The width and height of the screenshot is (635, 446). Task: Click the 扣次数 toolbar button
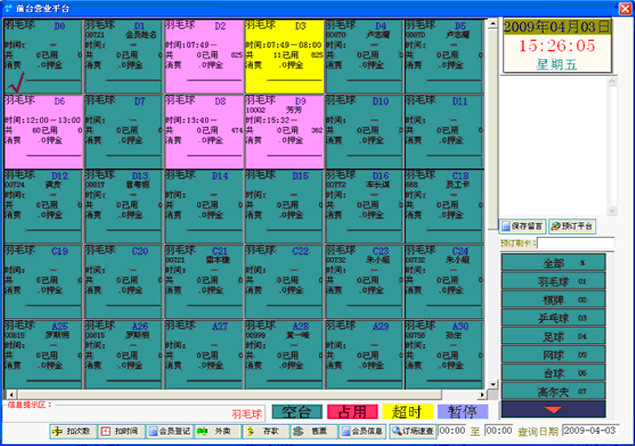(73, 431)
